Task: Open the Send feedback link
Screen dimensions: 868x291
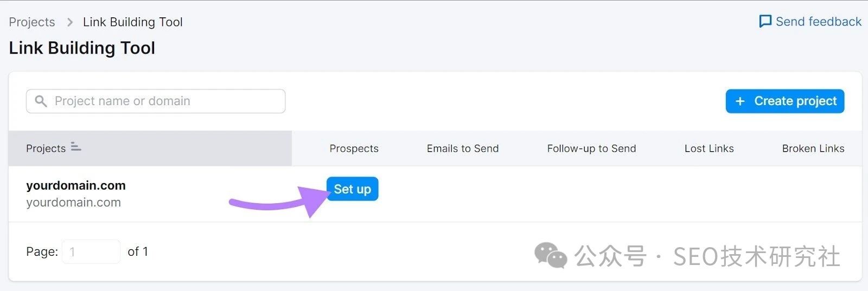Action: (810, 22)
